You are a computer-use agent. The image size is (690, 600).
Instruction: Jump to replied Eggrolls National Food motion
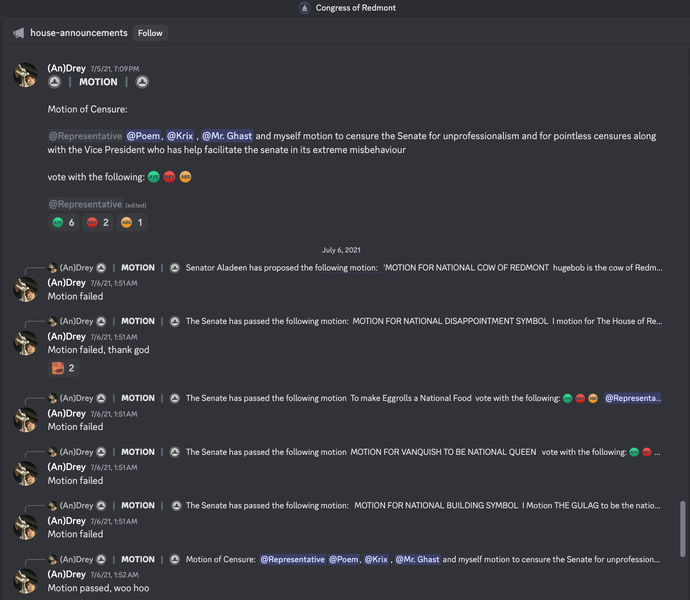[x=423, y=398]
